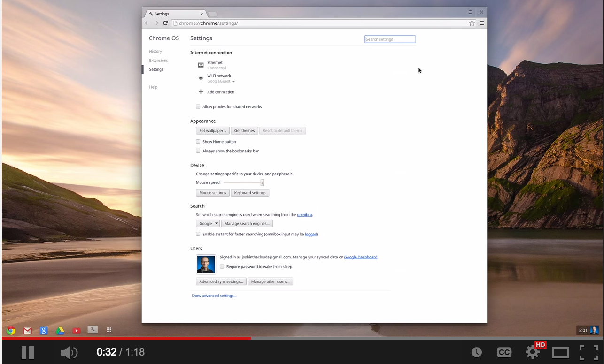Open YouTube from the shelf

[x=77, y=331]
